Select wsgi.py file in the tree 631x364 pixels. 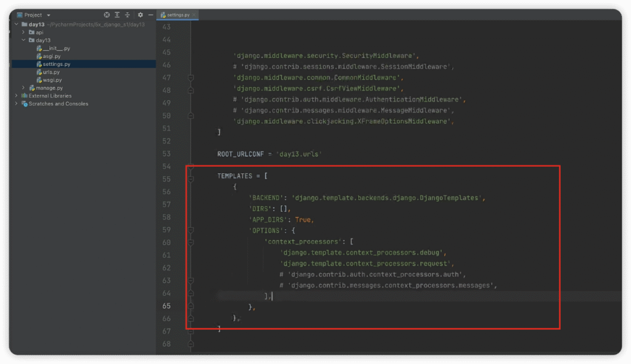point(52,80)
